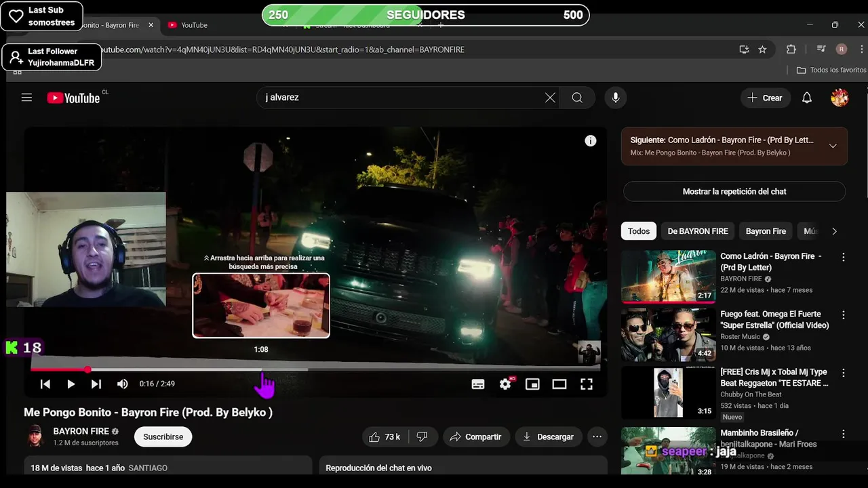The width and height of the screenshot is (868, 488).
Task: Open the Todos los favoritos bookmarks folder
Action: tap(831, 70)
